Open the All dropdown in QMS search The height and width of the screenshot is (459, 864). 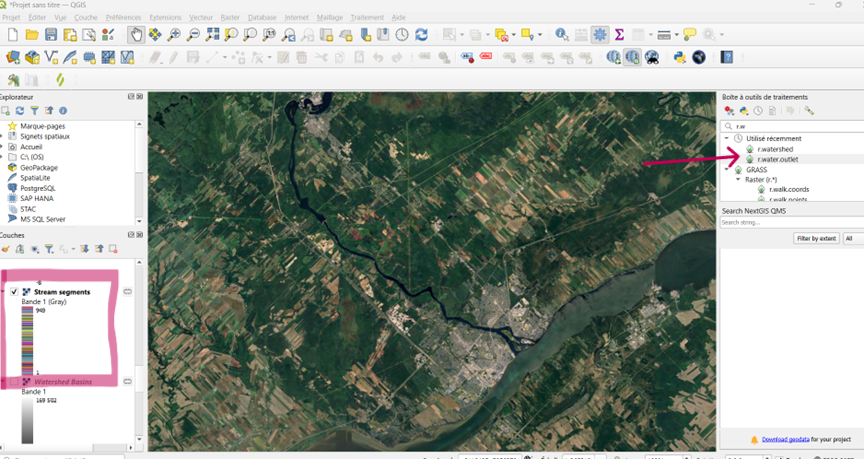pyautogui.click(x=852, y=239)
